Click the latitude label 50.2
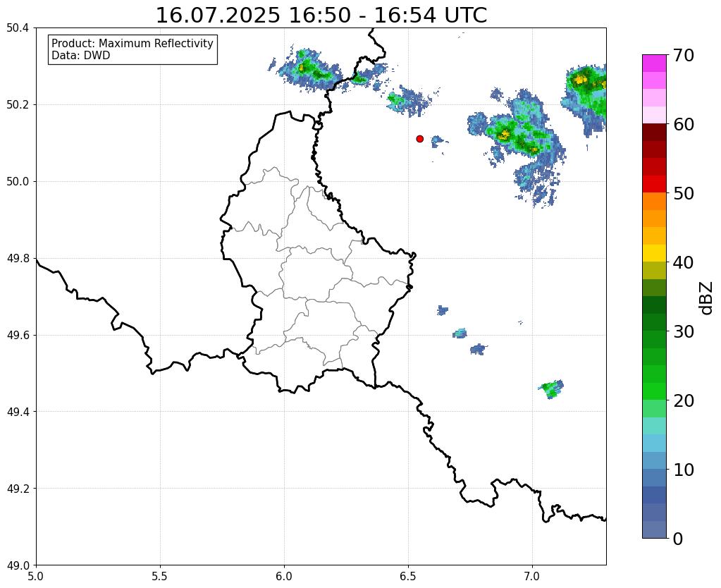721x588 pixels. tap(18, 105)
